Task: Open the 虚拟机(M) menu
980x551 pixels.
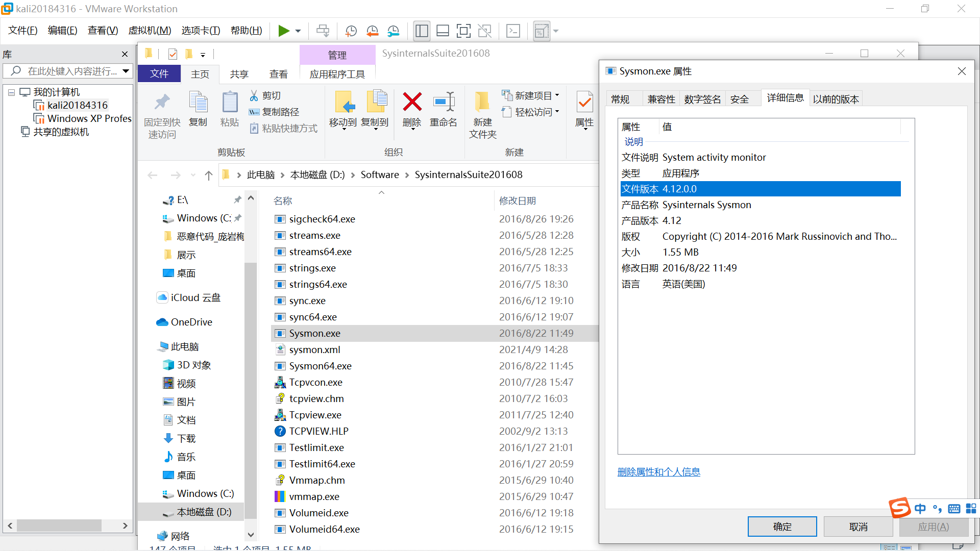Action: pyautogui.click(x=150, y=31)
